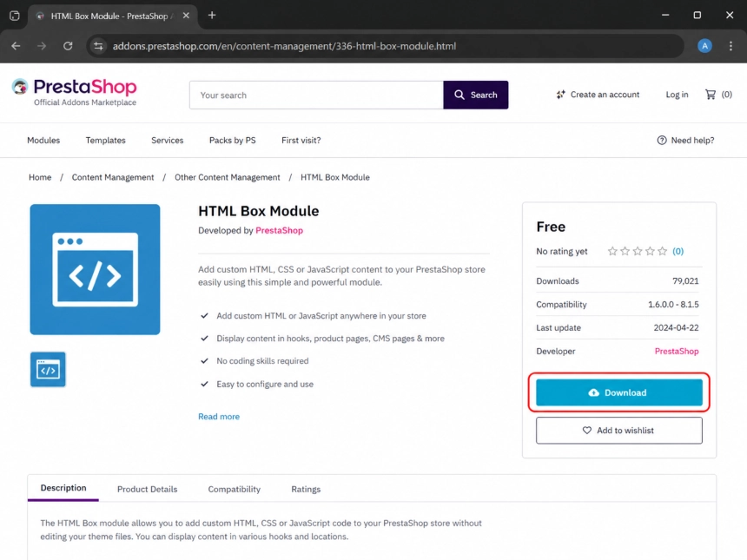This screenshot has height=560, width=747.
Task: Click the Need help question mark icon
Action: (x=662, y=140)
